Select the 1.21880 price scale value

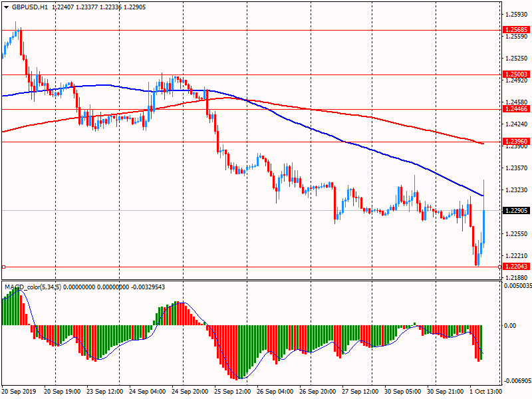coord(517,277)
